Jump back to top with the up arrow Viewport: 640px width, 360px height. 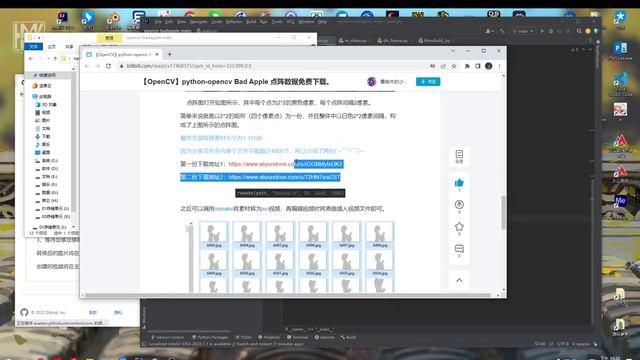tap(459, 280)
